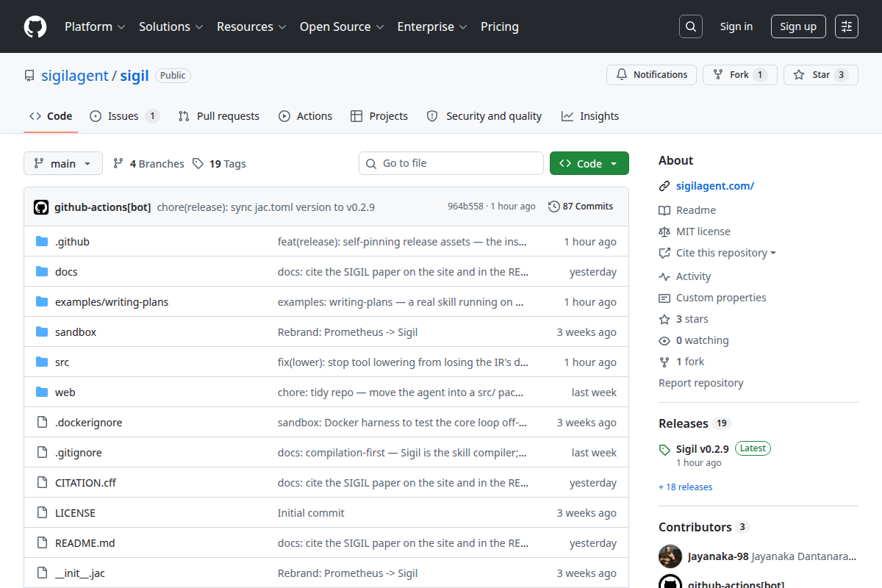Open the sigilagent.com website link

(715, 186)
